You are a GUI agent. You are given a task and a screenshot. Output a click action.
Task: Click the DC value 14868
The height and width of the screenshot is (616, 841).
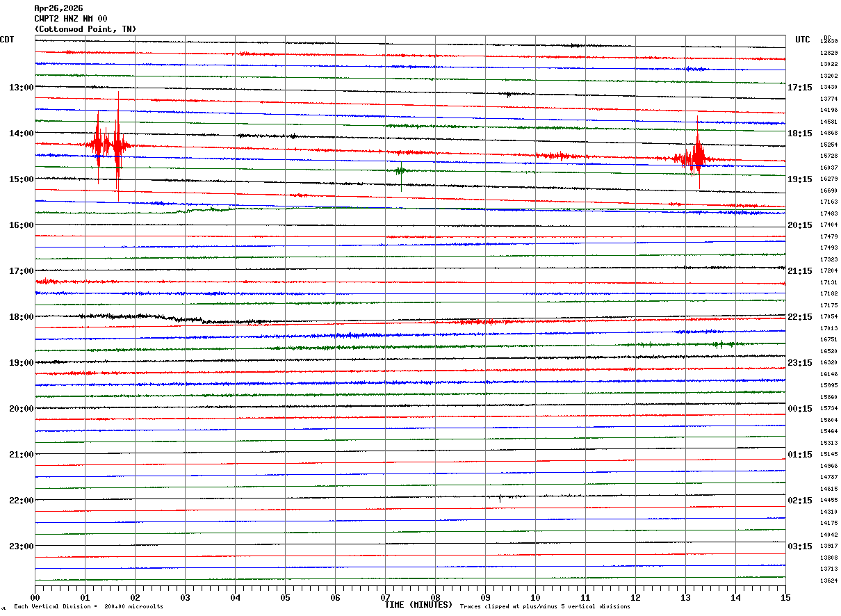[x=828, y=133]
